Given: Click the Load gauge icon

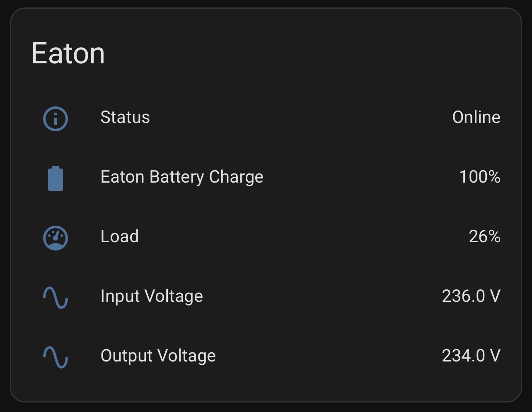Looking at the screenshot, I should tap(56, 238).
